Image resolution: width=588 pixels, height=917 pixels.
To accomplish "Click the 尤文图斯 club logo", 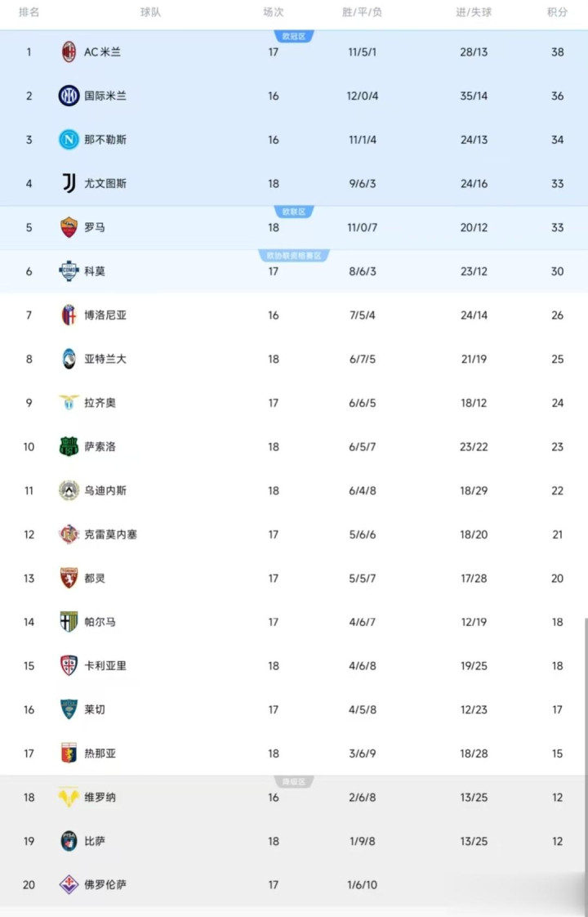I will coord(69,184).
